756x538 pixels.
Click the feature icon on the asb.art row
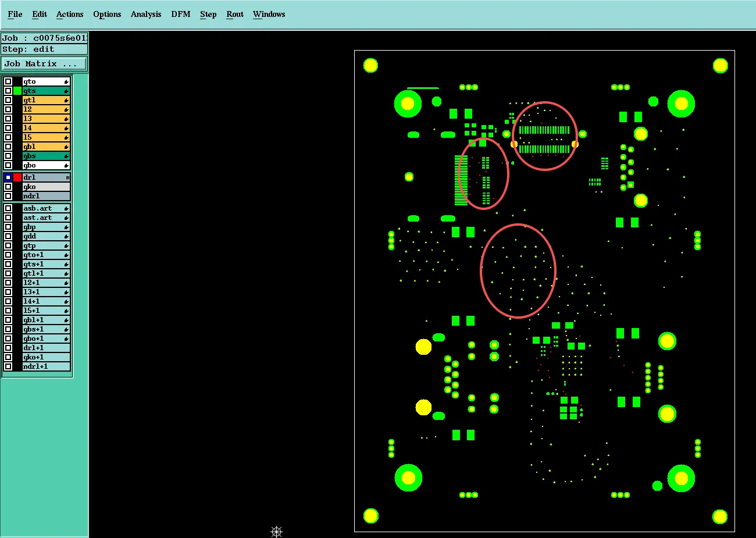click(66, 208)
